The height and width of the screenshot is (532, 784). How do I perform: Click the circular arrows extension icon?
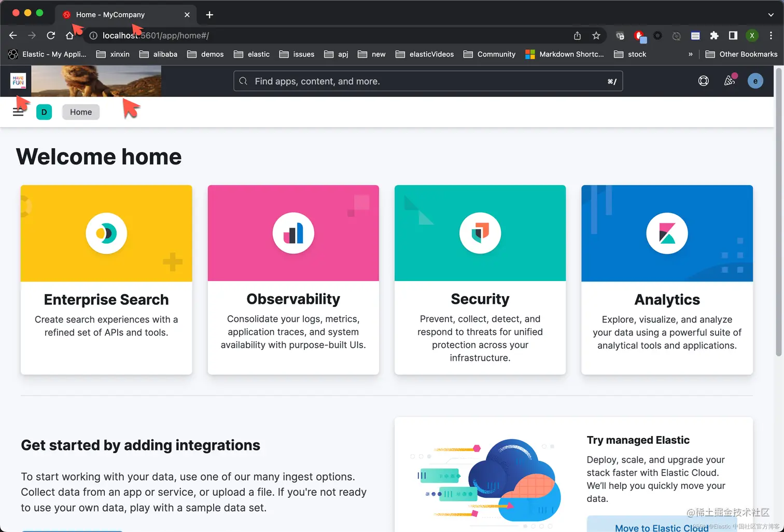(676, 36)
